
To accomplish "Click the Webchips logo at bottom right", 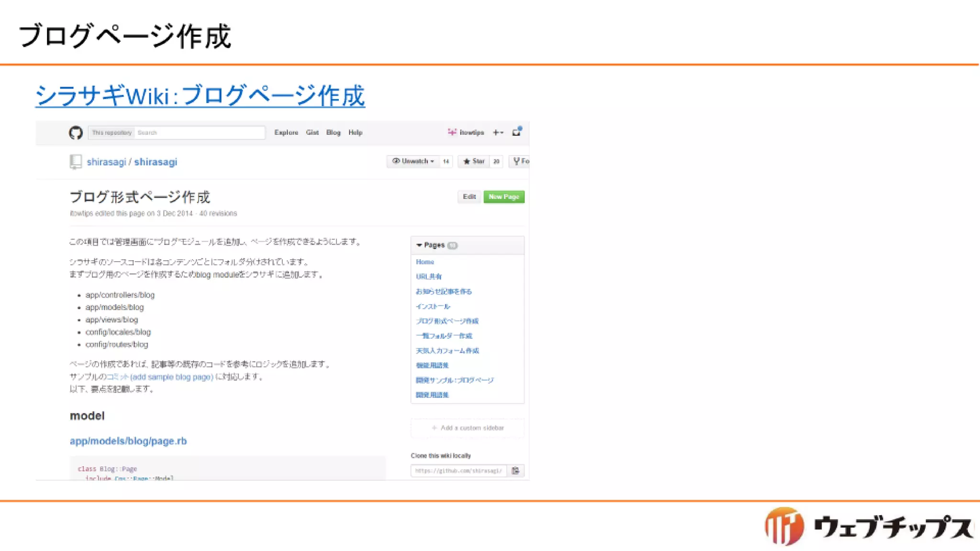I will [868, 527].
